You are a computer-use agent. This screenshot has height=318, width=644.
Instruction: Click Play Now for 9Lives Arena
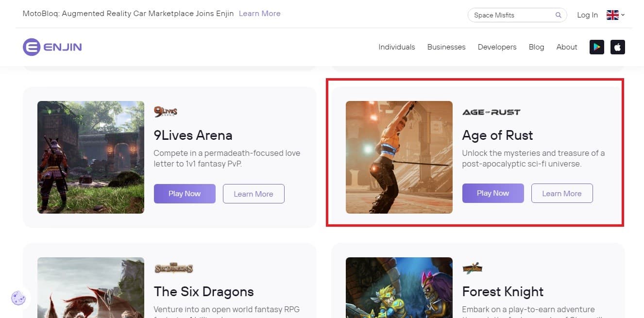(185, 194)
